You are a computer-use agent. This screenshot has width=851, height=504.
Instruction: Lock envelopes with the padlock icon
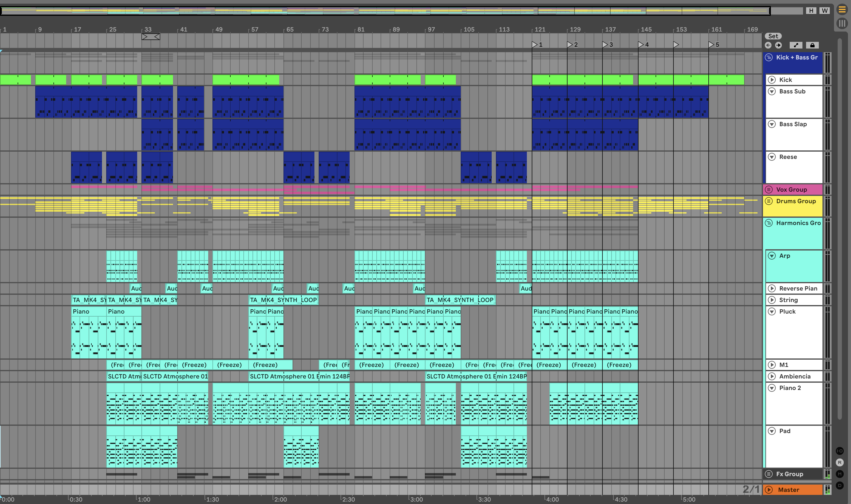tap(812, 45)
